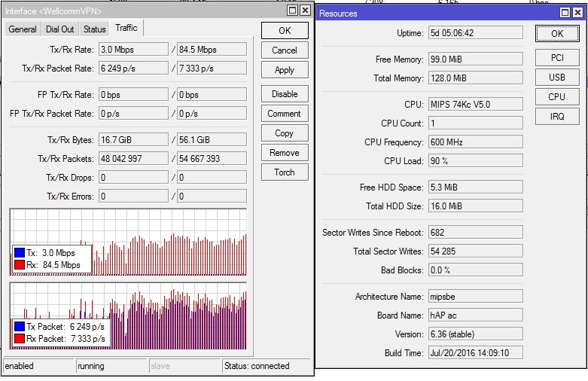Click the 'enabled' status bar entry

(x=38, y=366)
